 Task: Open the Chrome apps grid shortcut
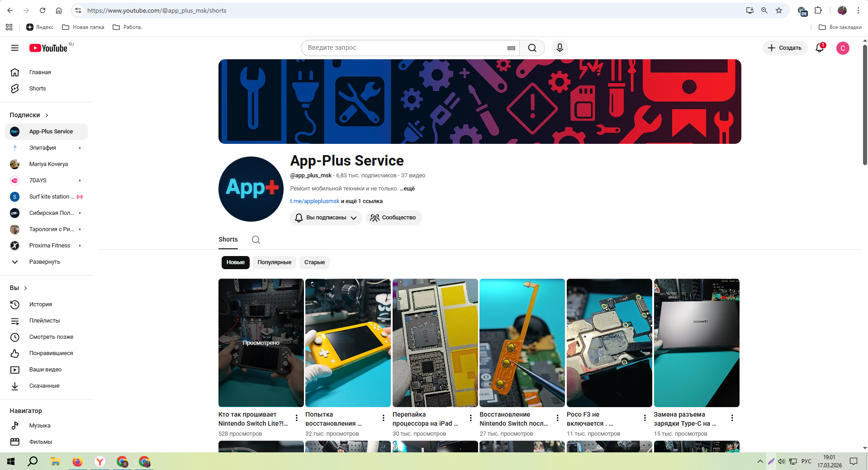(9, 27)
